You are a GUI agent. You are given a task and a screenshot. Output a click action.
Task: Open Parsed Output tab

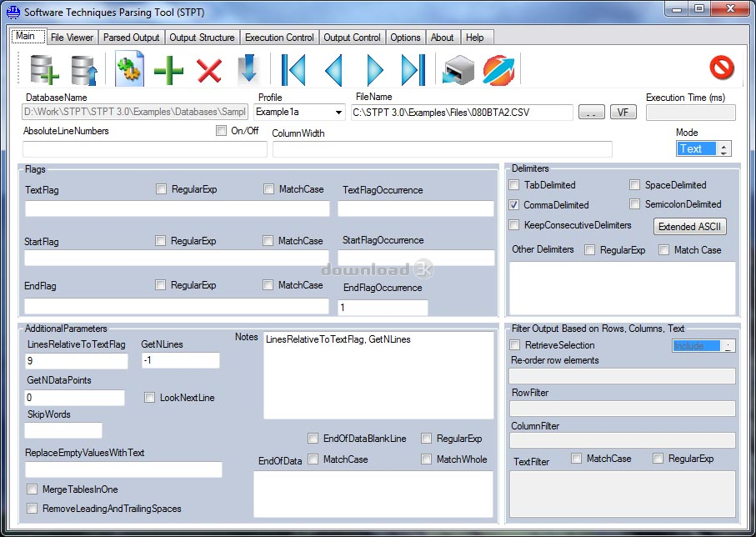(x=131, y=38)
